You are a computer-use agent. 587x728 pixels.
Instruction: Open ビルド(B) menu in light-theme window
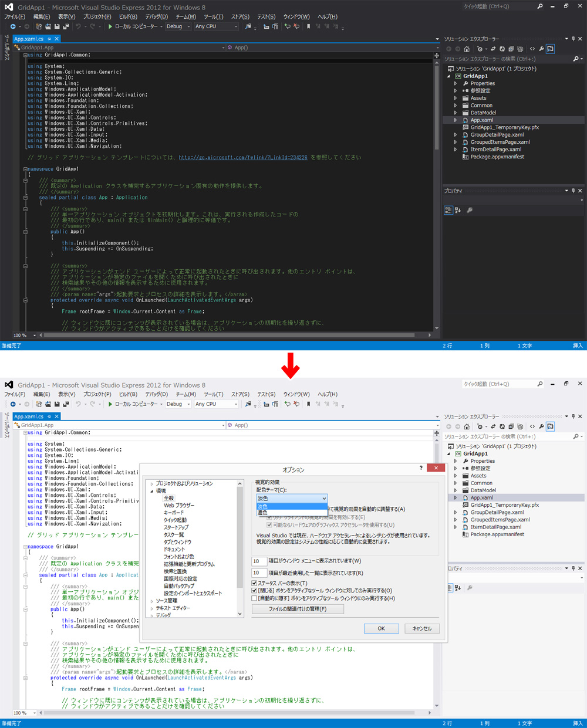tap(128, 394)
